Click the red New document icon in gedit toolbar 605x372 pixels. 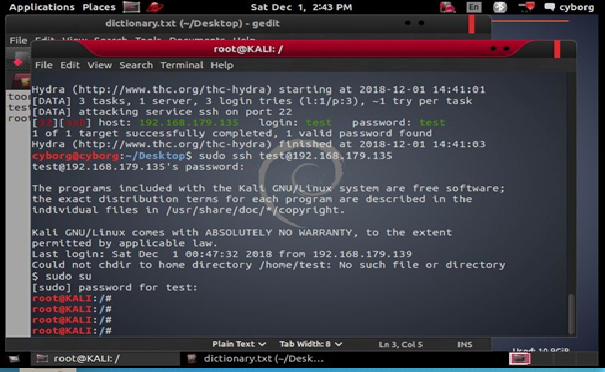click(18, 62)
